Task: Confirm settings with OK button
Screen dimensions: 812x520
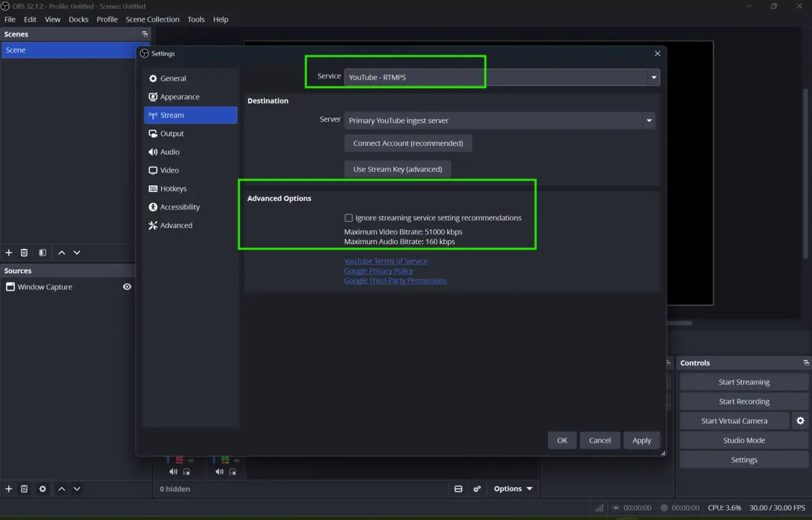Action: (562, 440)
